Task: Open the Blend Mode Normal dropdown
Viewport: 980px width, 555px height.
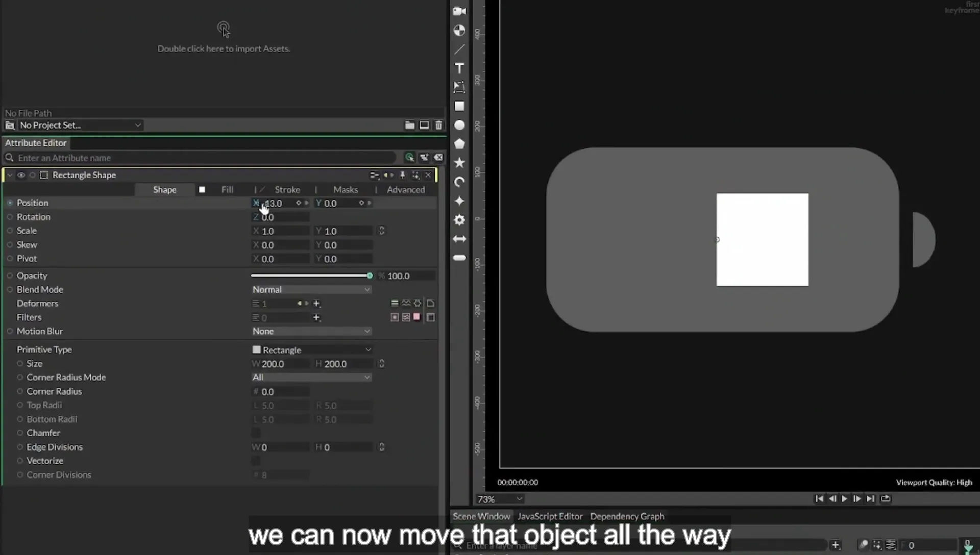Action: pyautogui.click(x=311, y=289)
